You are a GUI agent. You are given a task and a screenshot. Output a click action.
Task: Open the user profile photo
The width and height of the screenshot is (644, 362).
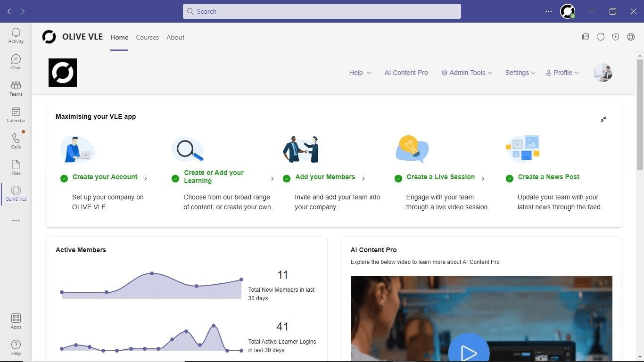pyautogui.click(x=603, y=73)
